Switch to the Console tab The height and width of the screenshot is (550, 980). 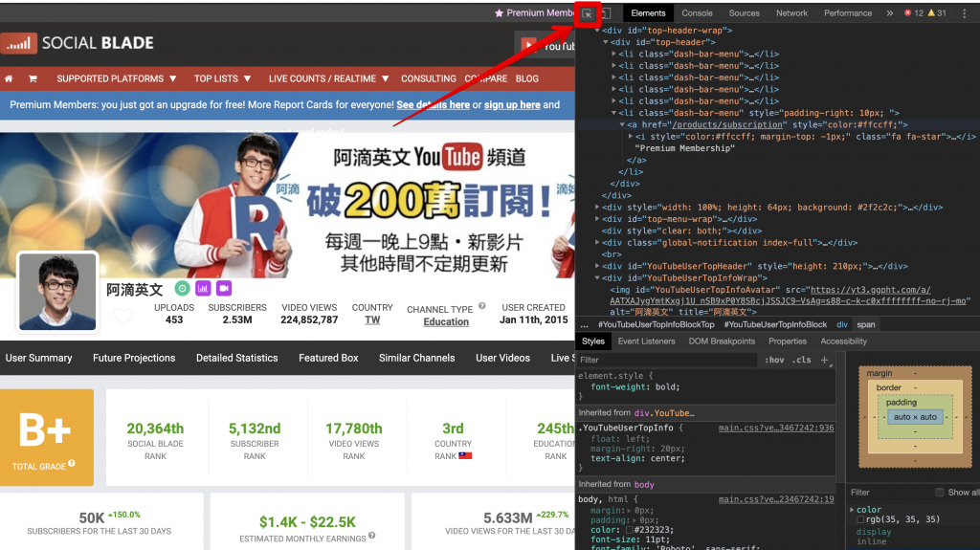697,13
